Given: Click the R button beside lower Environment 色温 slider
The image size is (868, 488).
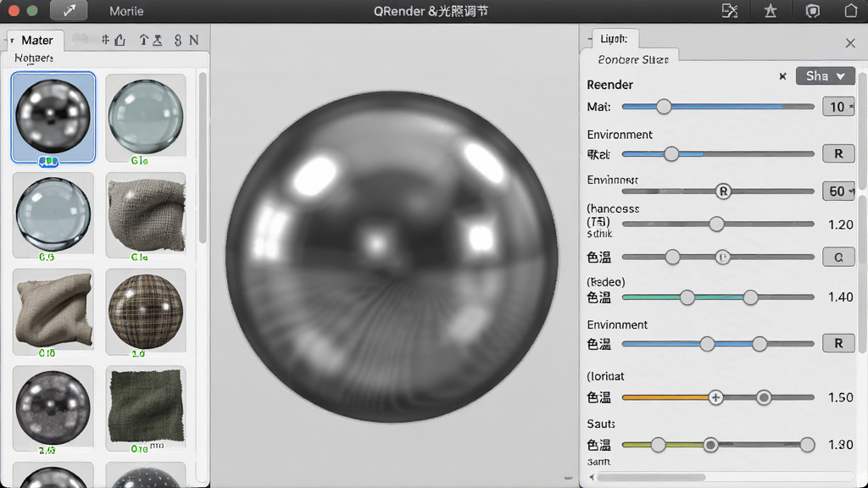Looking at the screenshot, I should 838,343.
